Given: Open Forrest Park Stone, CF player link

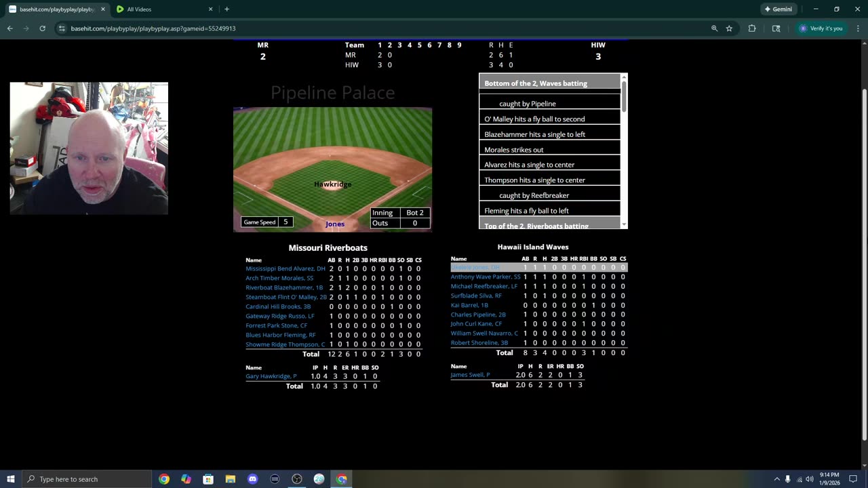Looking at the screenshot, I should click(277, 325).
